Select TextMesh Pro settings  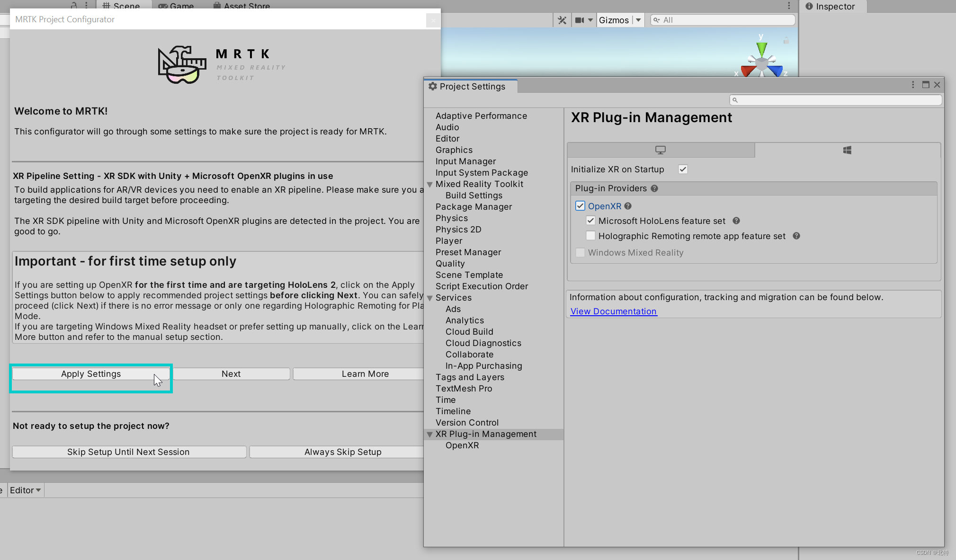pyautogui.click(x=464, y=389)
